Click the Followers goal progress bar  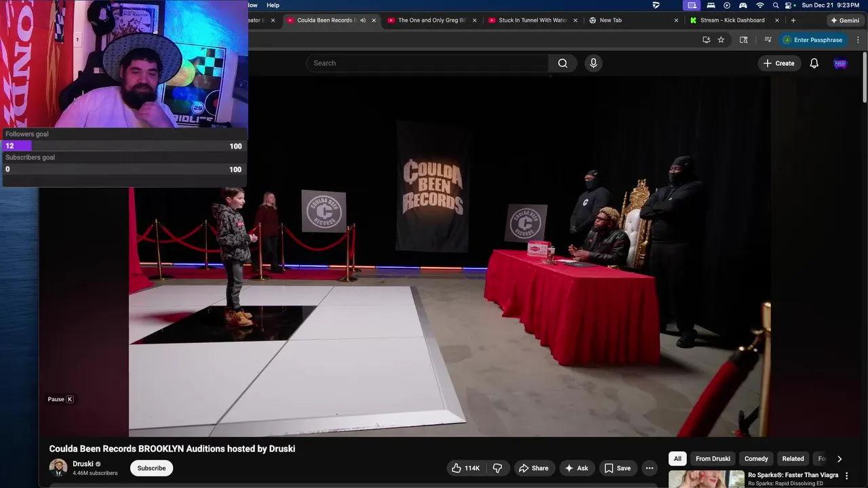(x=123, y=146)
